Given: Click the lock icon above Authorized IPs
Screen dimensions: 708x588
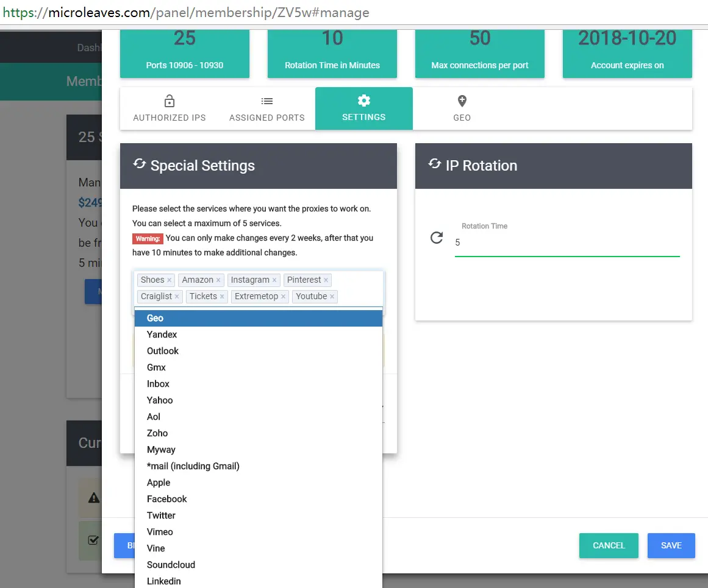Looking at the screenshot, I should [170, 101].
